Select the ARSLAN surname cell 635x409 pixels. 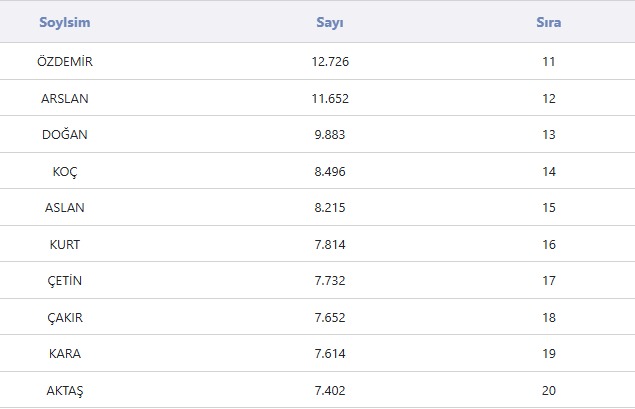[x=65, y=99]
